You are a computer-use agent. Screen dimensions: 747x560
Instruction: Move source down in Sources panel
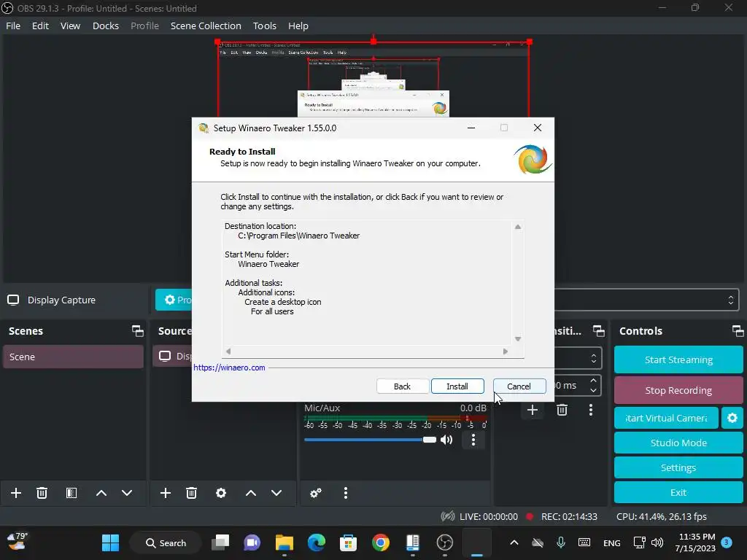coord(276,493)
